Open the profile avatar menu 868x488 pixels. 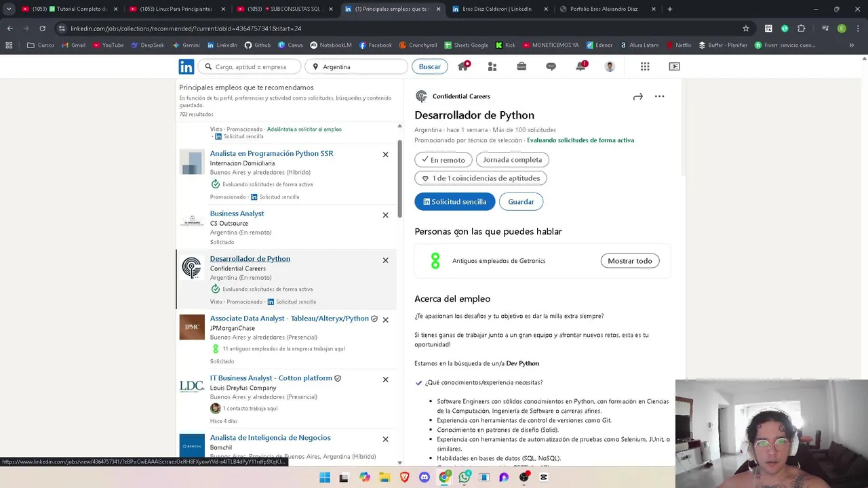coord(610,66)
